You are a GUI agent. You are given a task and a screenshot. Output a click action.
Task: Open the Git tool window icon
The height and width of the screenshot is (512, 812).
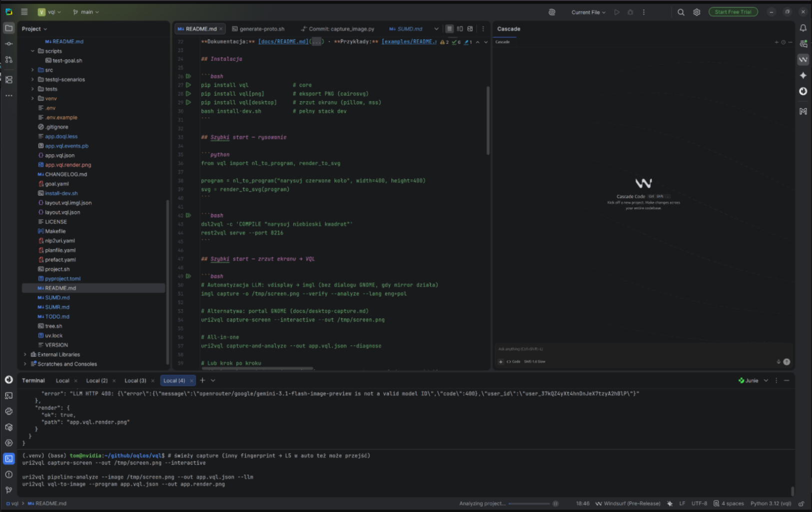click(9, 490)
